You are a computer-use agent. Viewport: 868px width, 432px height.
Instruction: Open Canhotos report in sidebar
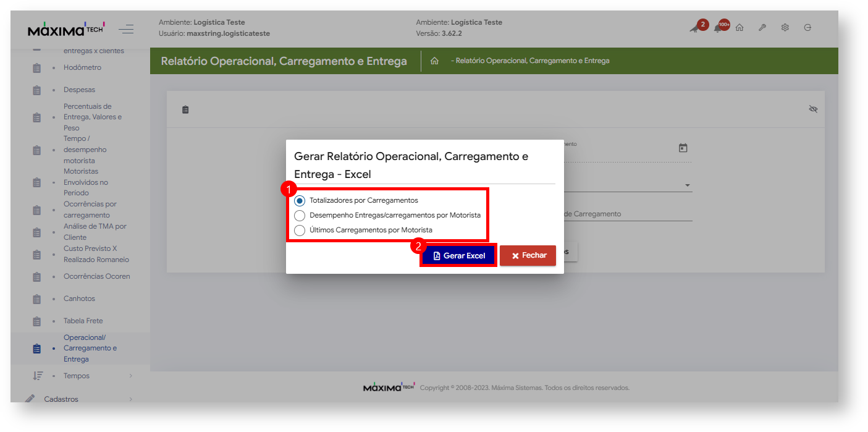point(79,299)
